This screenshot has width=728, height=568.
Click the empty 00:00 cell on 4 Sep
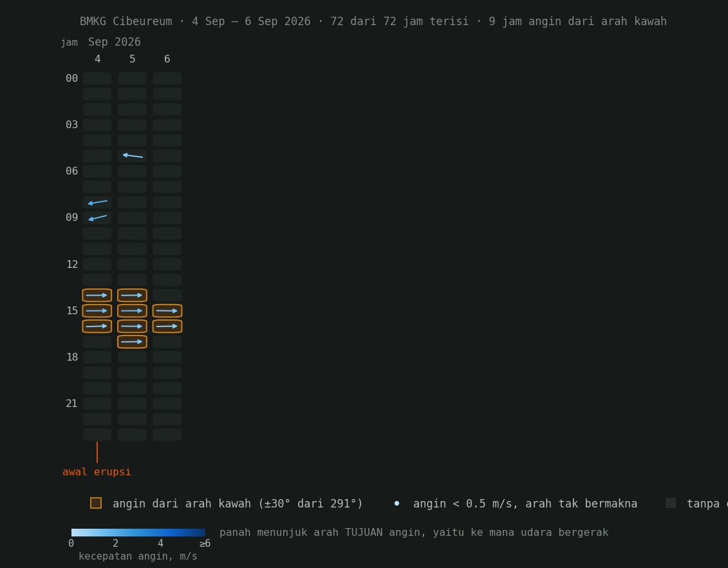pos(97,79)
